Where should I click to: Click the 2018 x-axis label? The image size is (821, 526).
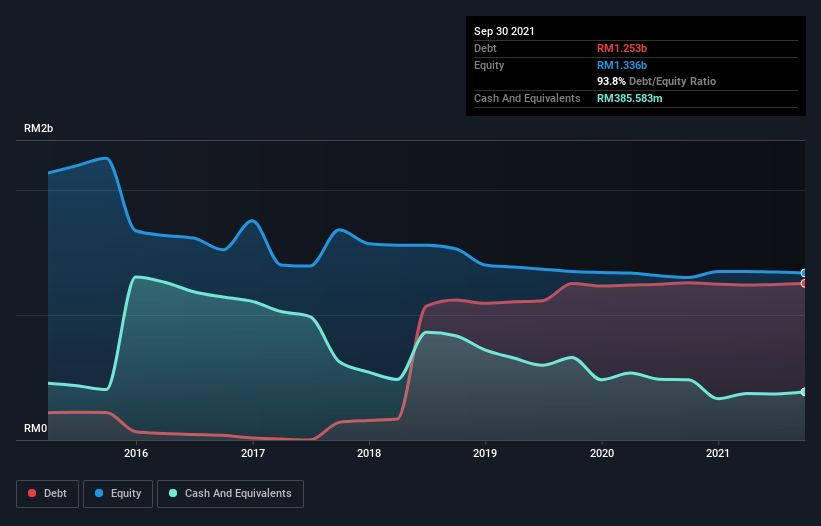tap(369, 453)
